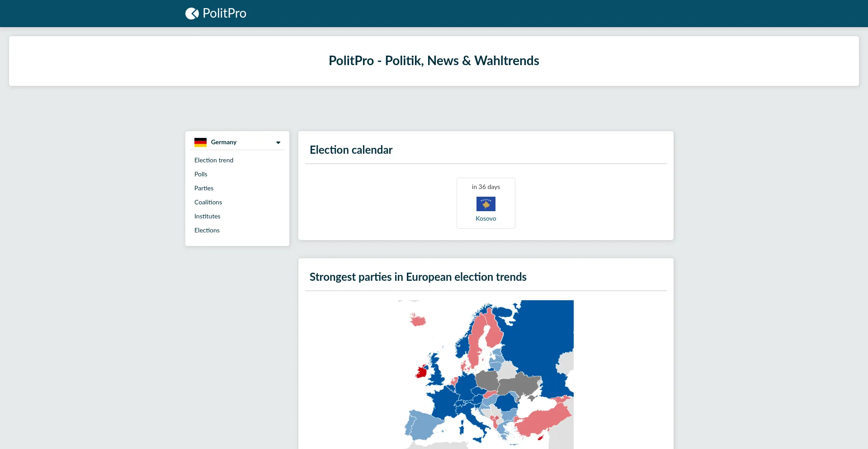Select Turkey on the Europe map
868x449 pixels.
coord(542,420)
